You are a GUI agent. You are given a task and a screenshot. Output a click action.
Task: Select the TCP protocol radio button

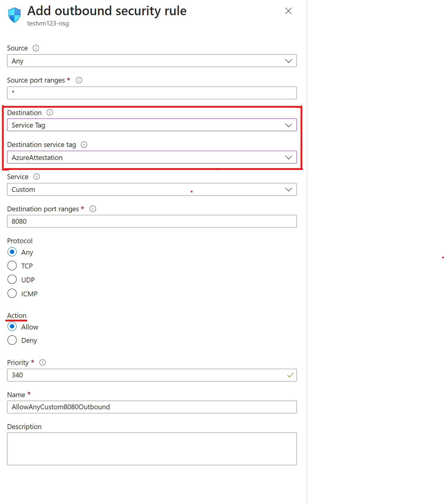[12, 266]
